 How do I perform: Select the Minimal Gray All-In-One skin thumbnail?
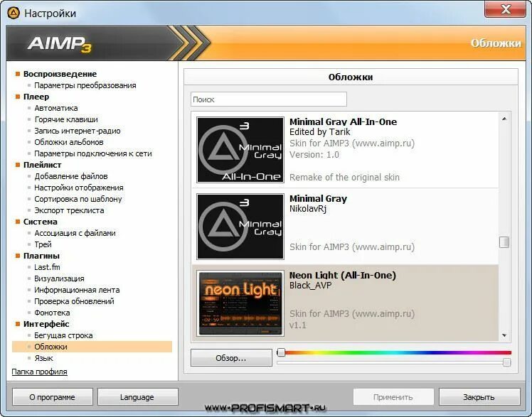coord(240,150)
